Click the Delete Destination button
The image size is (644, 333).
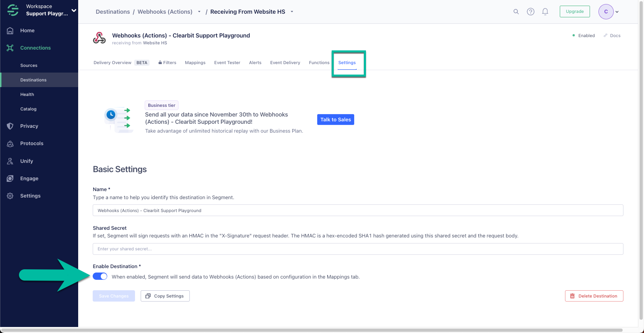[594, 296]
